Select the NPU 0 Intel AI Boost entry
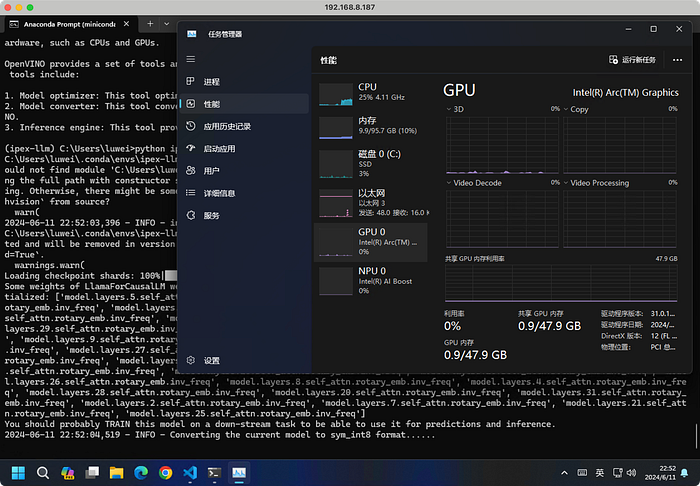 (371, 281)
